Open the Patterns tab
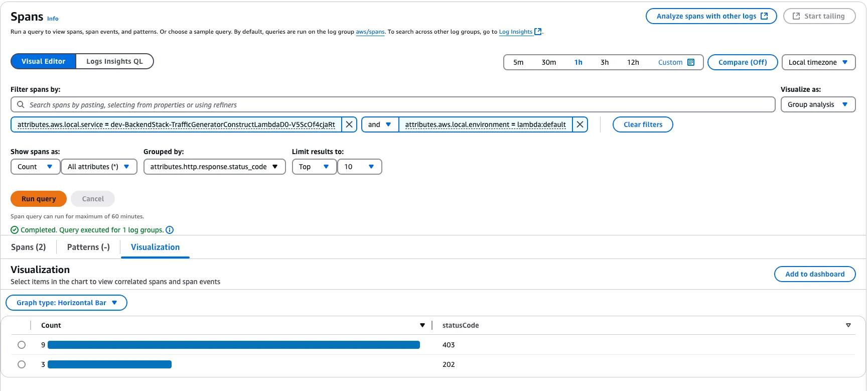This screenshot has width=868, height=391. point(88,247)
